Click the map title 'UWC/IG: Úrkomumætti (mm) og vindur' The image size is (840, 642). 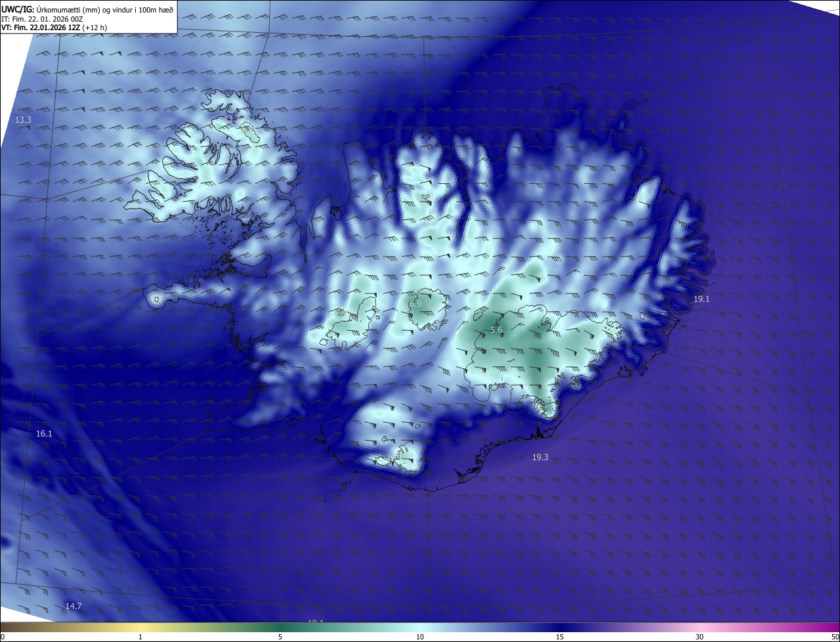point(87,10)
